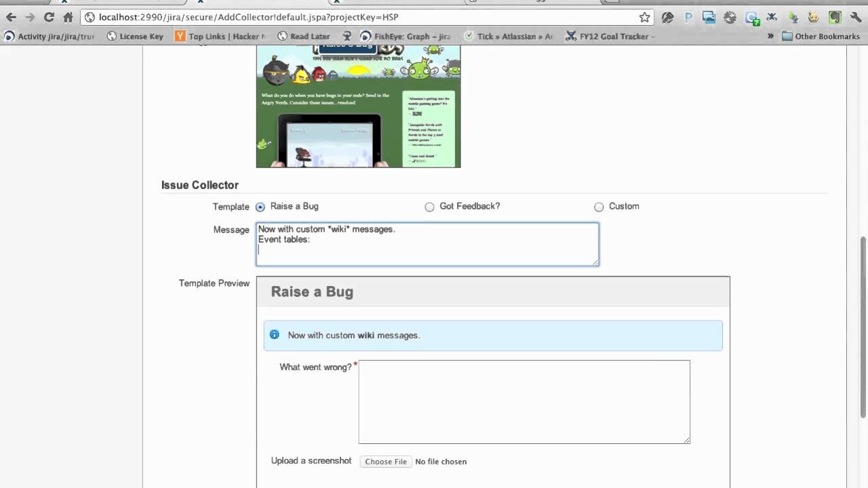Open the Tick » Atlassian bookmark
This screenshot has height=488, width=868.
click(x=509, y=37)
